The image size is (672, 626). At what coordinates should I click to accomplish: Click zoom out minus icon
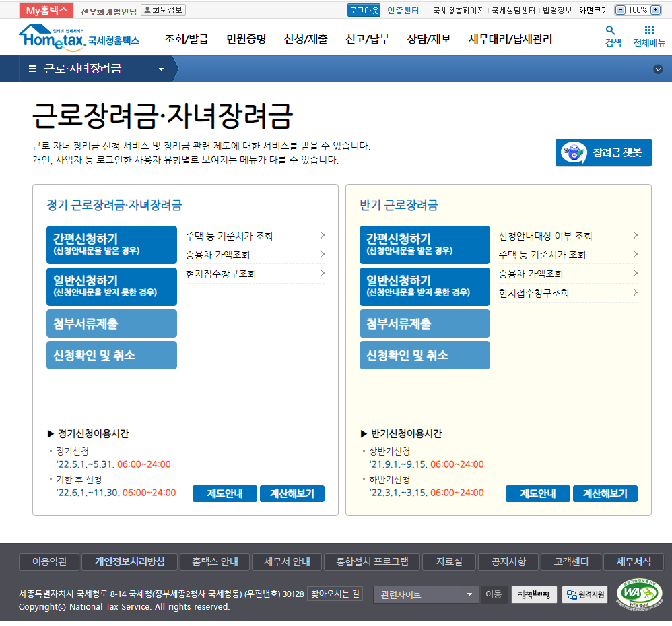pos(620,10)
